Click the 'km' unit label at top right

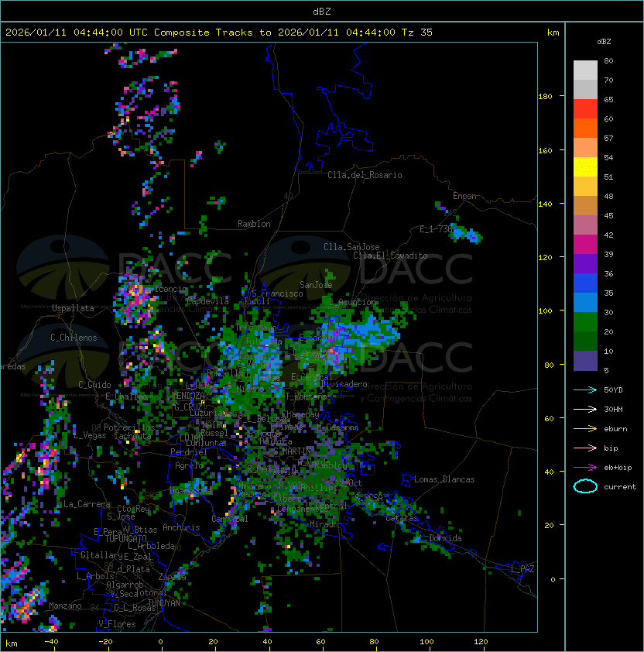(553, 33)
